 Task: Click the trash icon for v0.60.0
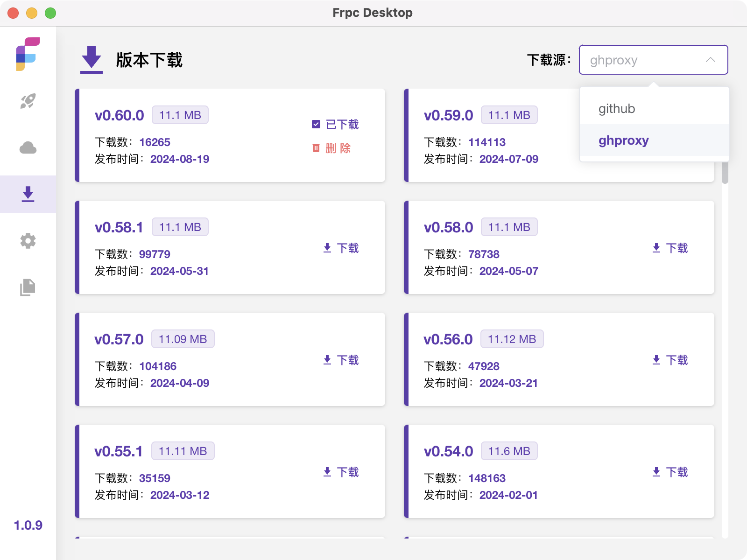pos(316,148)
